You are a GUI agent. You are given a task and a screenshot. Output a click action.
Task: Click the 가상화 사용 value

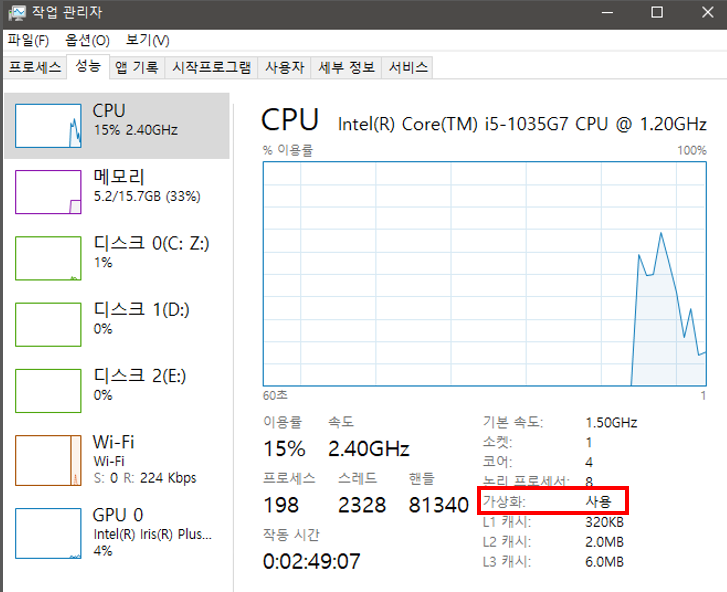point(599,501)
